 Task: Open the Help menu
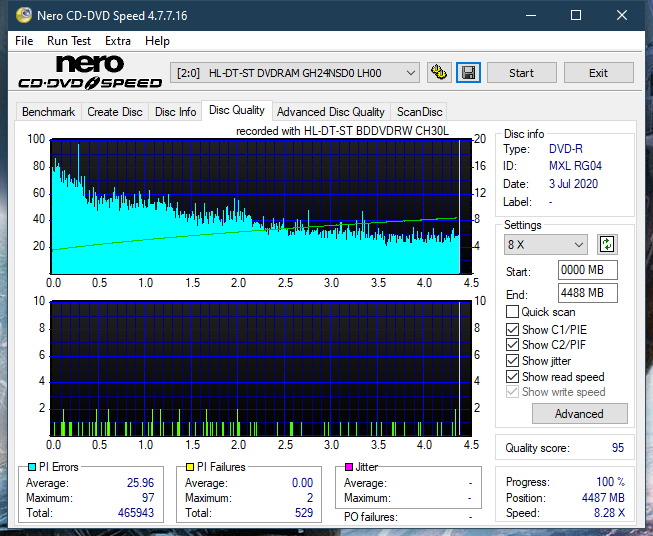(157, 41)
